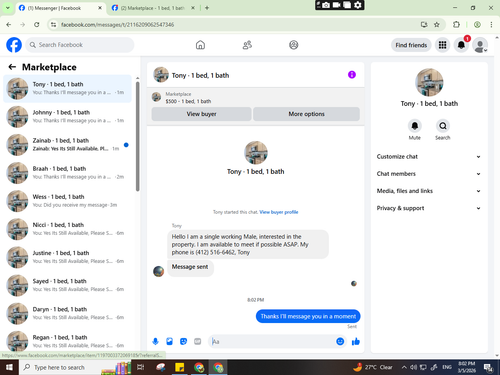Open the weather 27°C Clear widget
The image size is (500, 375).
tap(373, 367)
